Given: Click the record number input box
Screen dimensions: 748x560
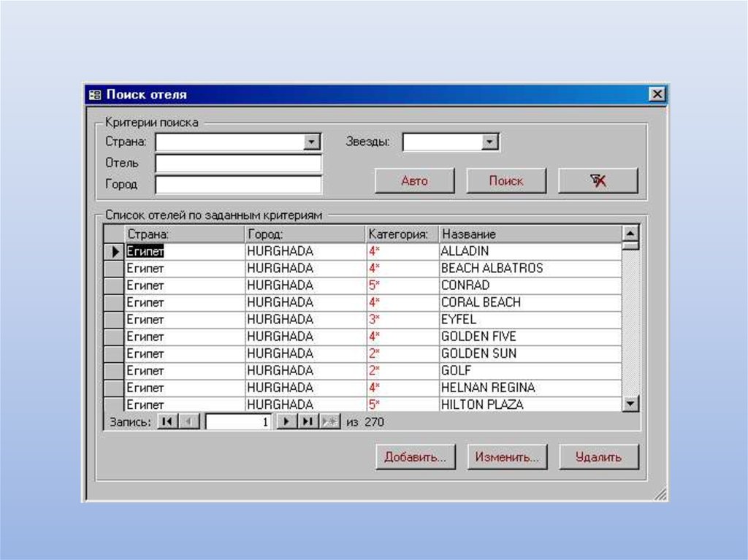Looking at the screenshot, I should click(239, 422).
